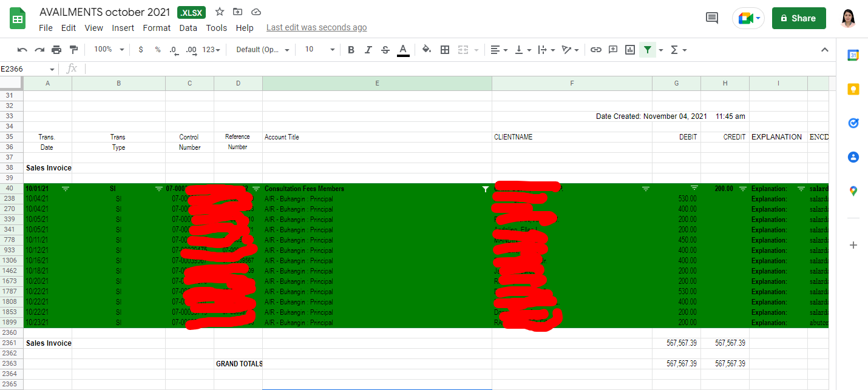Open horizontal align options
The image size is (868, 390).
coord(499,50)
